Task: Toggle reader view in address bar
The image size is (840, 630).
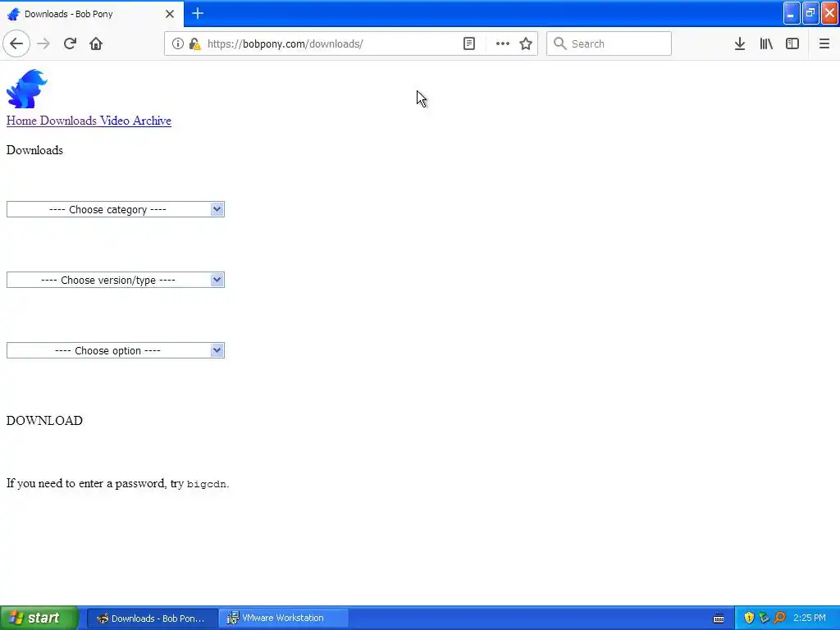Action: (468, 44)
